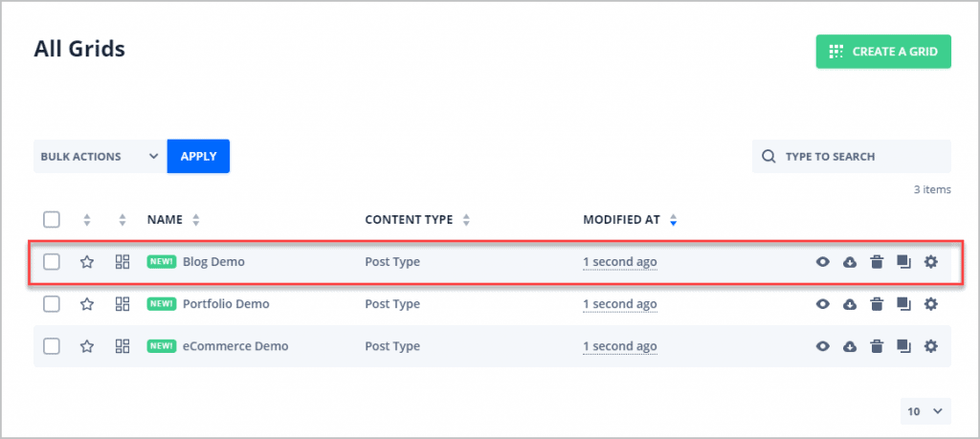Click the Create a Grid button
Screen dimensions: 980x439
pos(882,52)
